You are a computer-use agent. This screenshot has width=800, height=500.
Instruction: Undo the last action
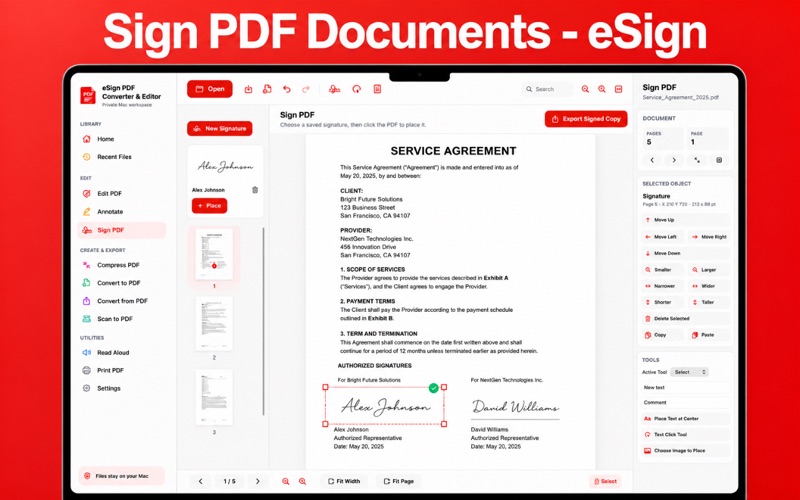(287, 89)
